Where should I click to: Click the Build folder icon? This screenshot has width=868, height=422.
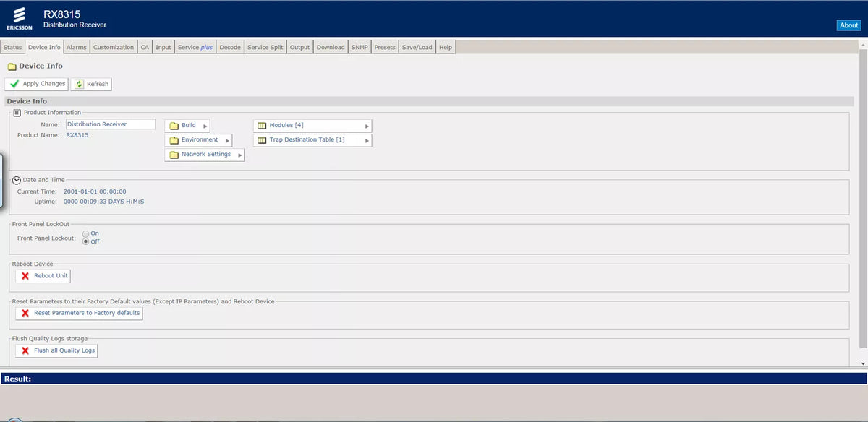[x=174, y=126]
